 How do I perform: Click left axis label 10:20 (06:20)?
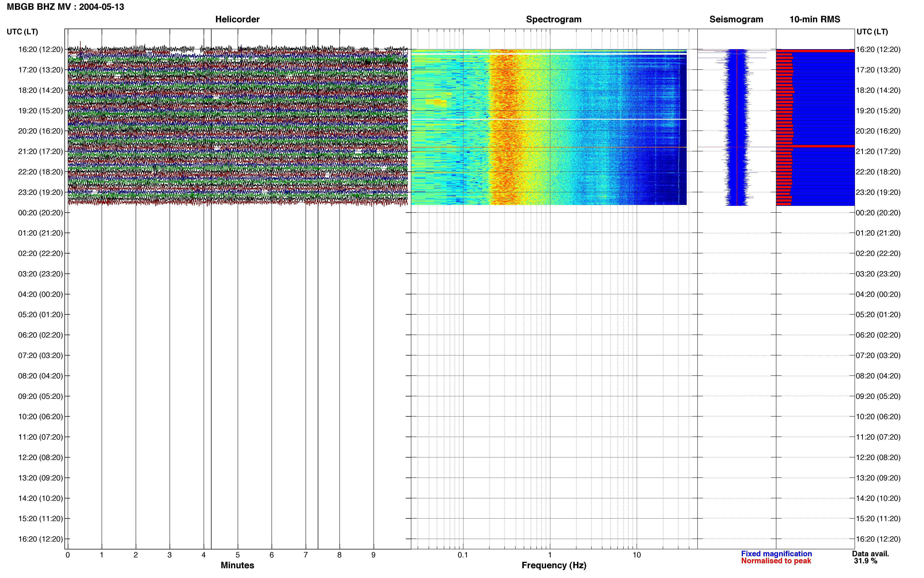[41, 416]
